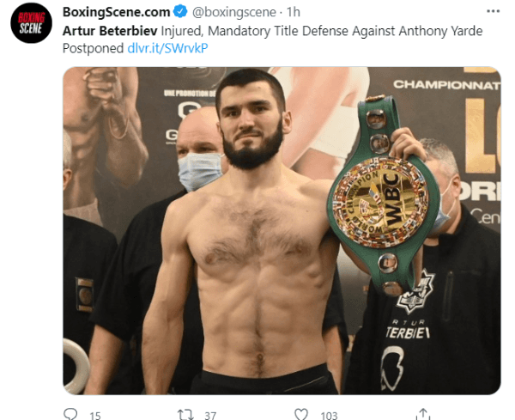Screen dimensions: 515x420
Task: Click the CHAMPIONNAT banner in the photo
Action: click(x=446, y=84)
